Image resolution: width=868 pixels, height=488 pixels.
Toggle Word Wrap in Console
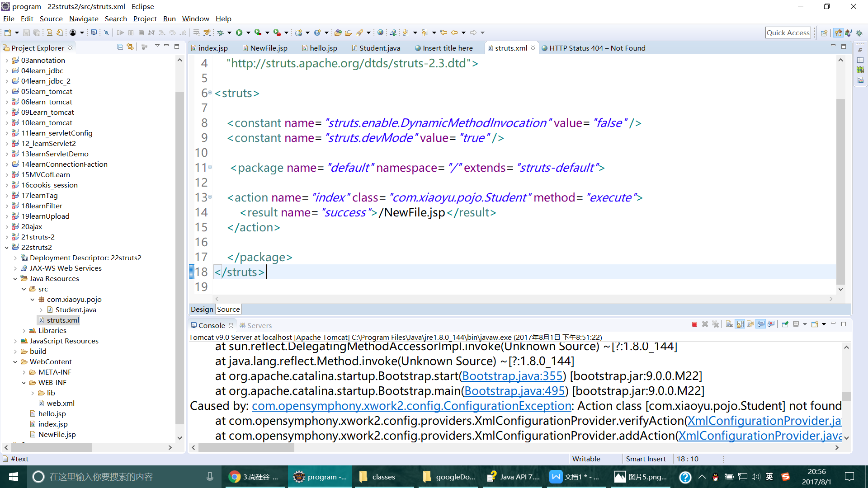750,324
